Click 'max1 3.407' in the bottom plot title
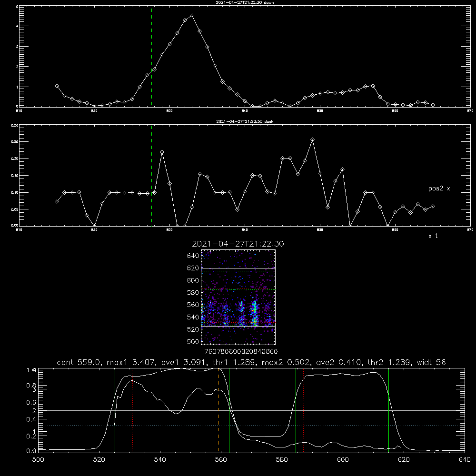This screenshot has height=476, width=476. [132, 362]
